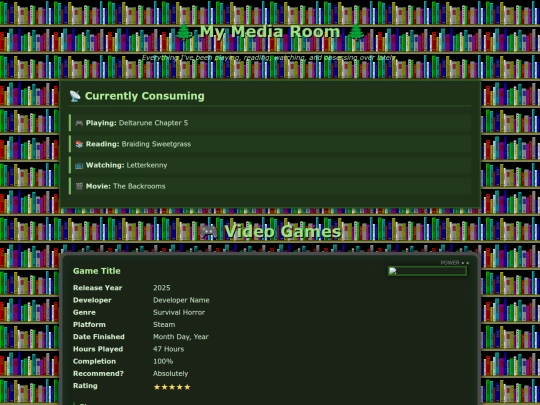This screenshot has height=405, width=540.
Task: Click the 'Video Games' section heading
Action: click(283, 231)
